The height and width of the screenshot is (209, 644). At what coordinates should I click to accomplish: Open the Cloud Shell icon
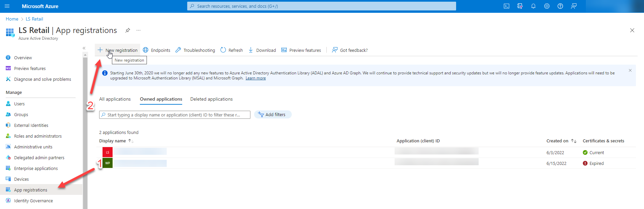click(x=506, y=6)
